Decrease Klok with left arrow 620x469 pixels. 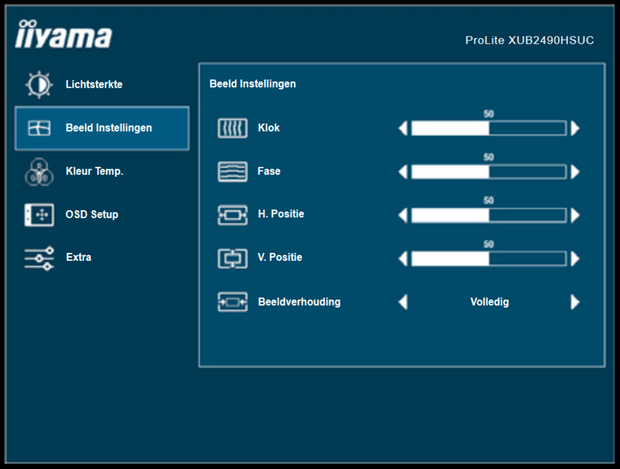(x=403, y=128)
